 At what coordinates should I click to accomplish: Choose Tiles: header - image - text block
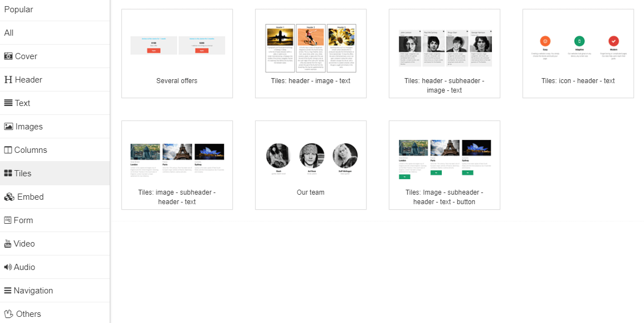click(311, 54)
